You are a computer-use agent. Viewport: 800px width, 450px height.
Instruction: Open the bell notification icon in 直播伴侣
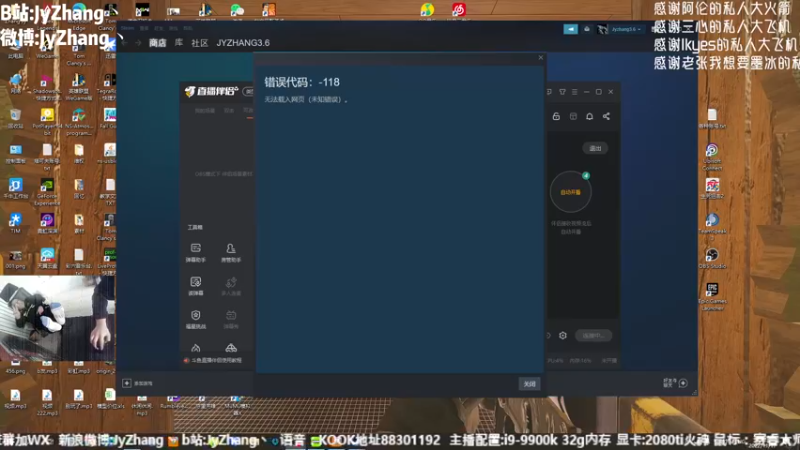click(x=589, y=116)
